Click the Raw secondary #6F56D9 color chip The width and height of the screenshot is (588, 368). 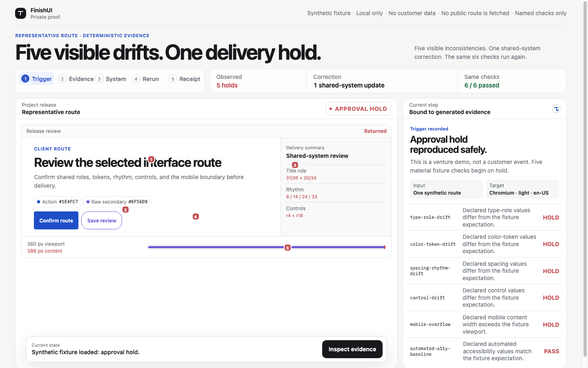(x=117, y=202)
